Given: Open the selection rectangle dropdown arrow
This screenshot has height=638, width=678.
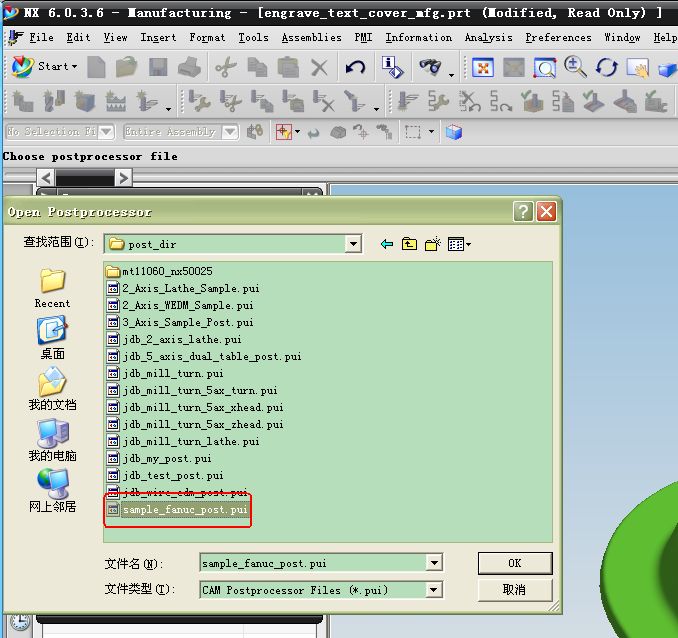Looking at the screenshot, I should coord(431,131).
